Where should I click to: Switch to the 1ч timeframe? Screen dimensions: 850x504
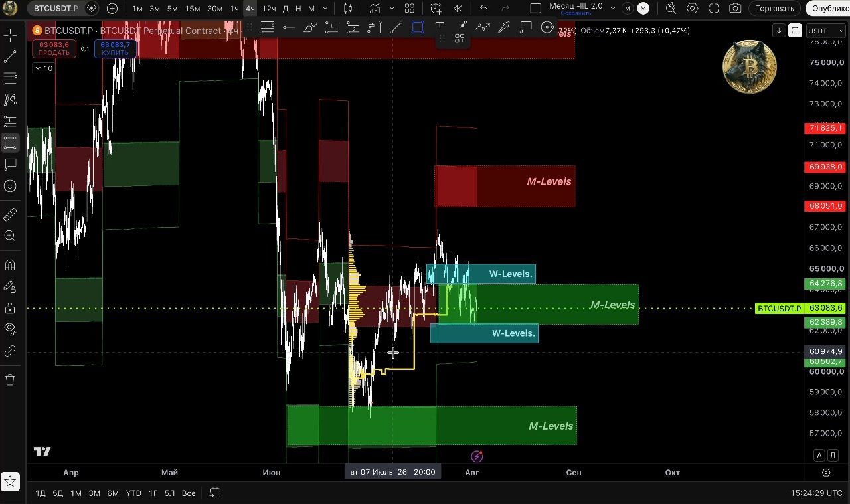point(234,9)
